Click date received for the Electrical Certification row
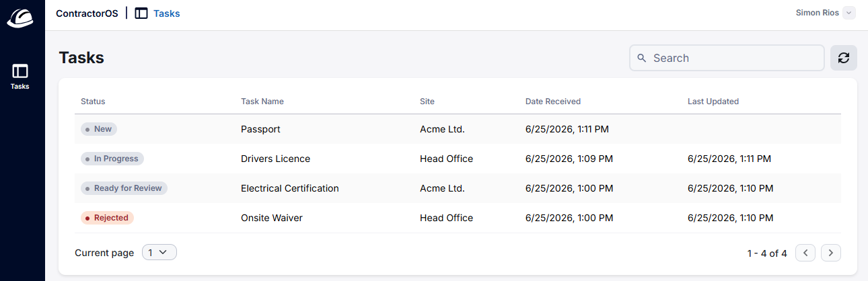This screenshot has height=281, width=868. (x=569, y=188)
